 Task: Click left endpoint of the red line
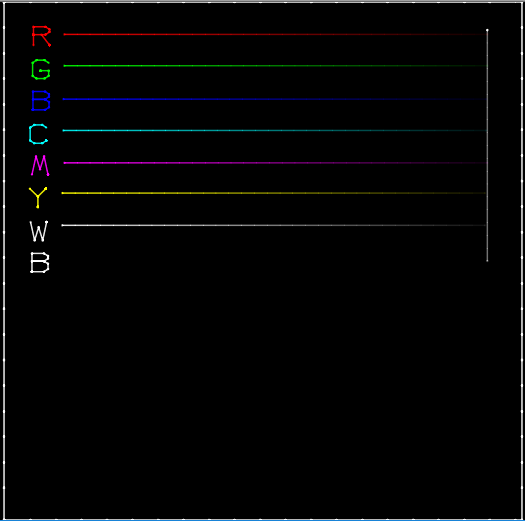pos(64,34)
